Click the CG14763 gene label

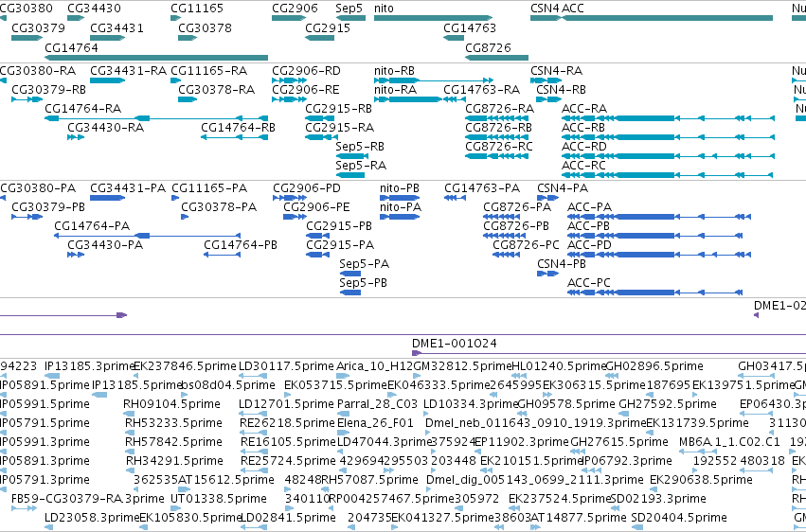(x=470, y=27)
